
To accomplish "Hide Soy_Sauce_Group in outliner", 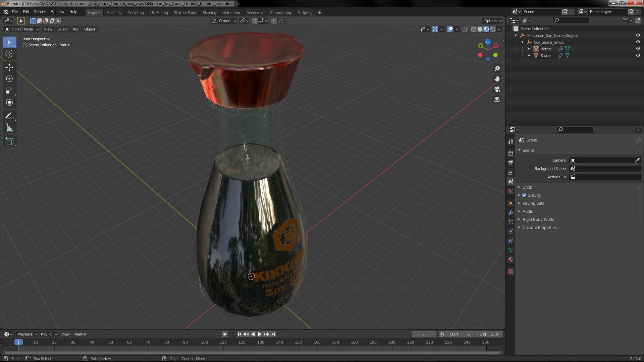I will (638, 42).
